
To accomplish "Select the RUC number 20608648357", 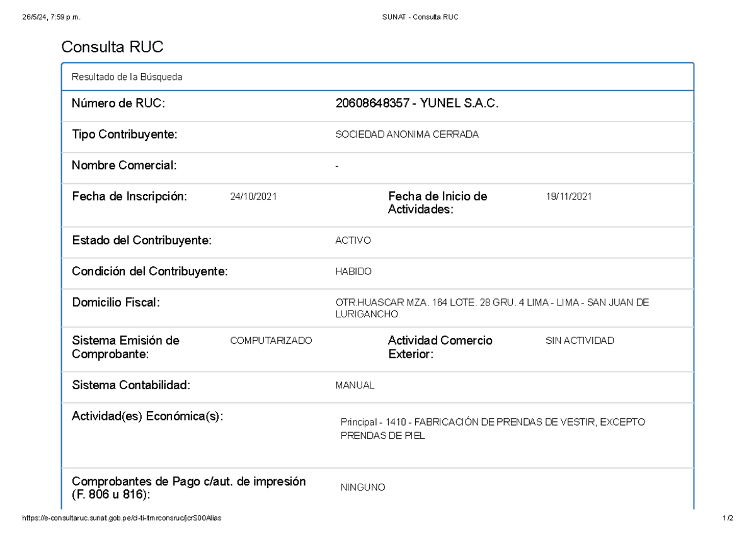I will [x=371, y=103].
